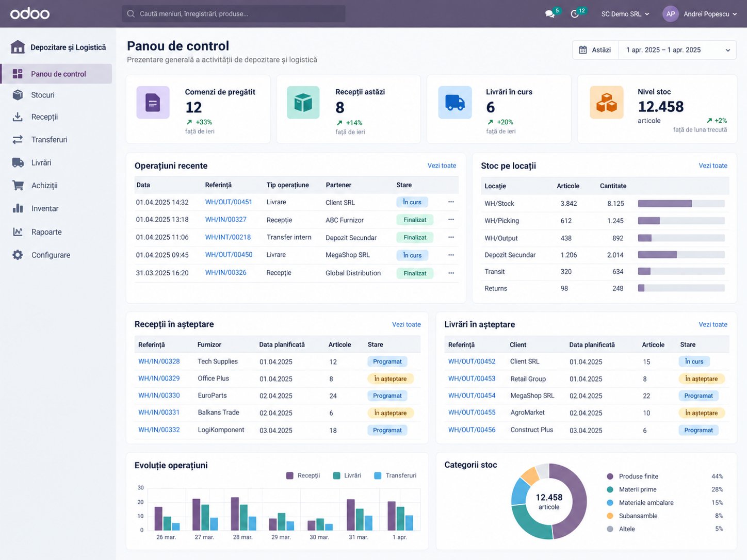747x560 pixels.
Task: Open the activities clock icon
Action: pos(575,14)
